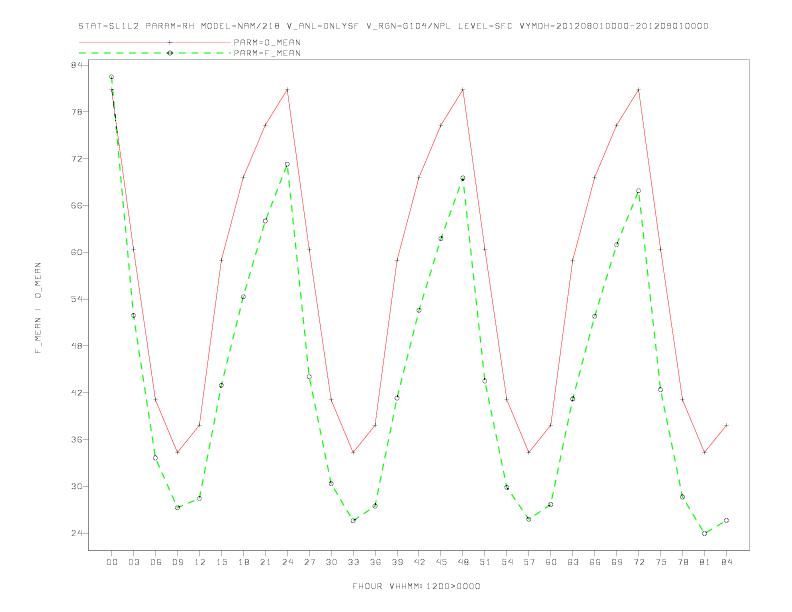Click the red O_MEAN peak marker at hour 24
Viewport: 792px width, 612px height.
tap(287, 90)
